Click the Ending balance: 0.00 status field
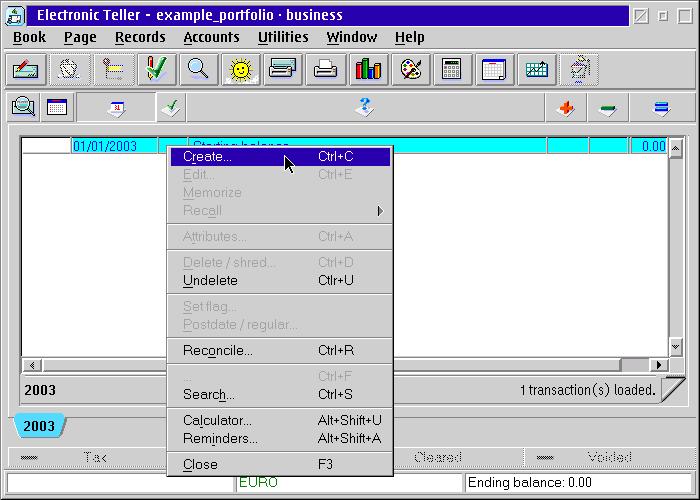 pos(579,483)
